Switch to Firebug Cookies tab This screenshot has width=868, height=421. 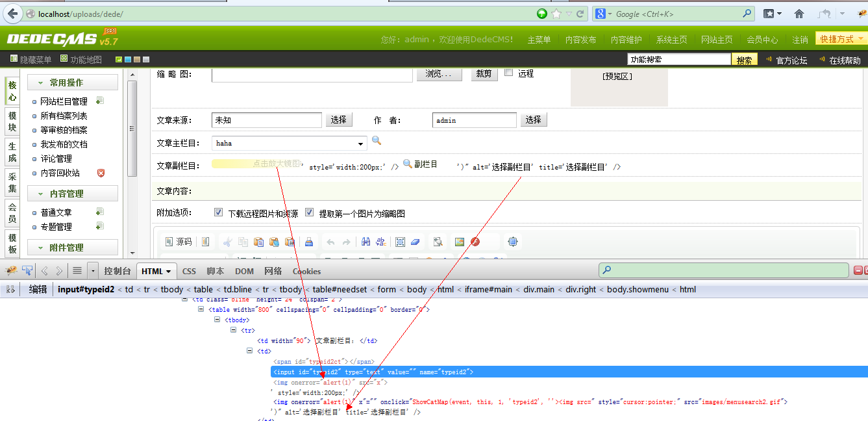tap(306, 271)
